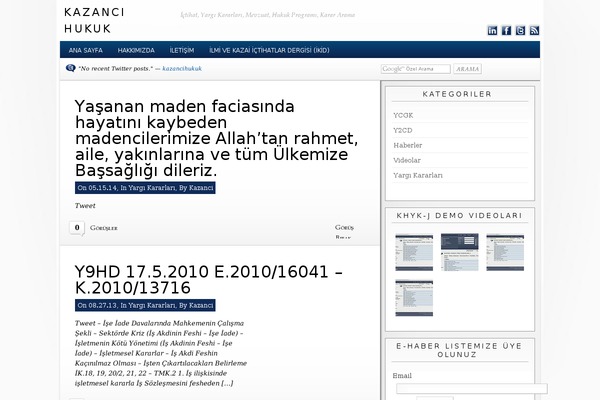
Task: Open Hakkımızda menu item
Action: pos(136,50)
